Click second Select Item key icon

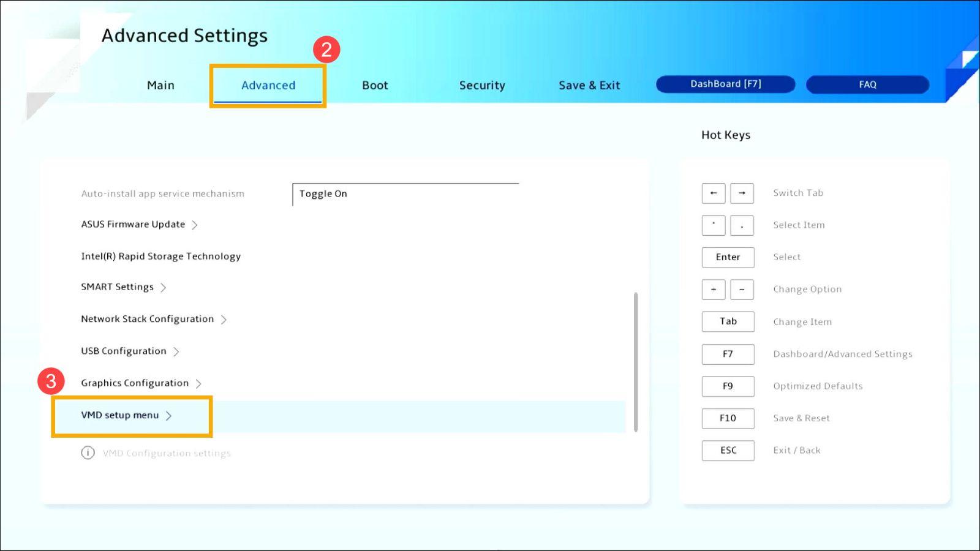(742, 225)
